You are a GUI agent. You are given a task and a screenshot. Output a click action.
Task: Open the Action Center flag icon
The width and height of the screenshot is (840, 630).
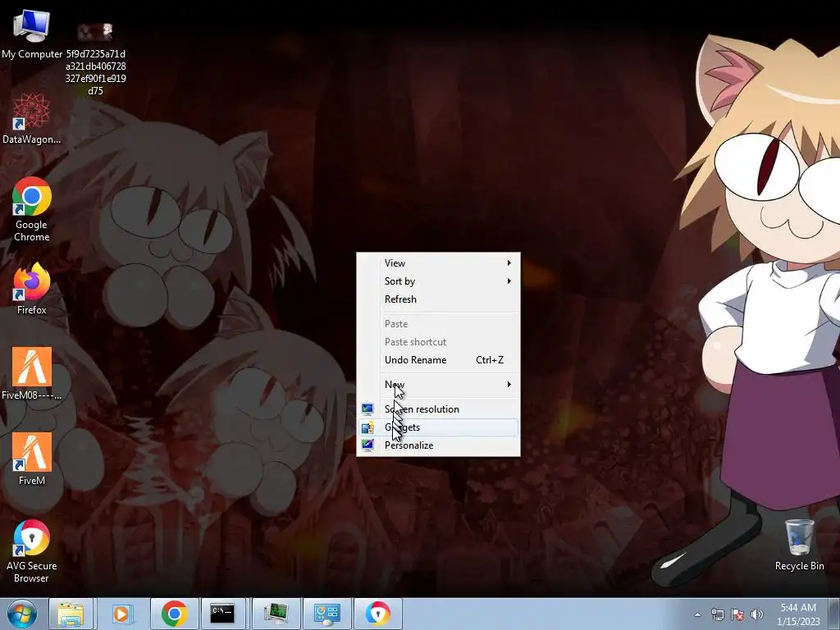coord(737,614)
